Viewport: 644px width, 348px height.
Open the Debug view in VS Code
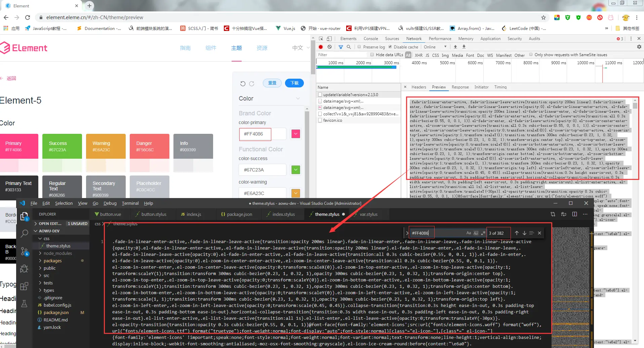coord(24,269)
